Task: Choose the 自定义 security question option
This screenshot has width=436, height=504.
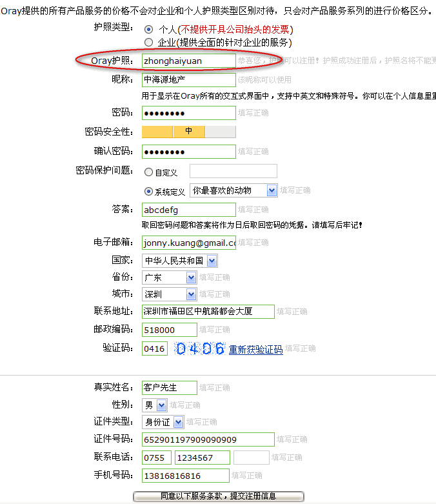Action: pyautogui.click(x=149, y=172)
